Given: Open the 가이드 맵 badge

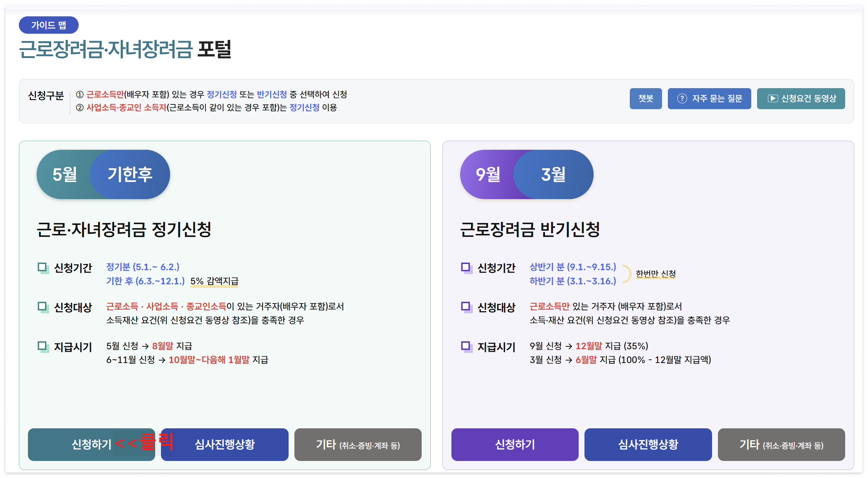Looking at the screenshot, I should point(49,25).
